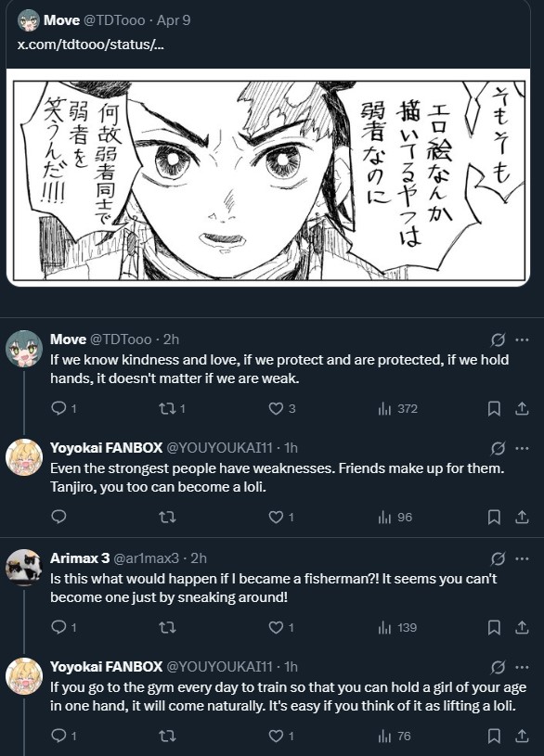Open Grok icon on Arimax 3's tweet
Screen dimensions: 544x756
499,558
